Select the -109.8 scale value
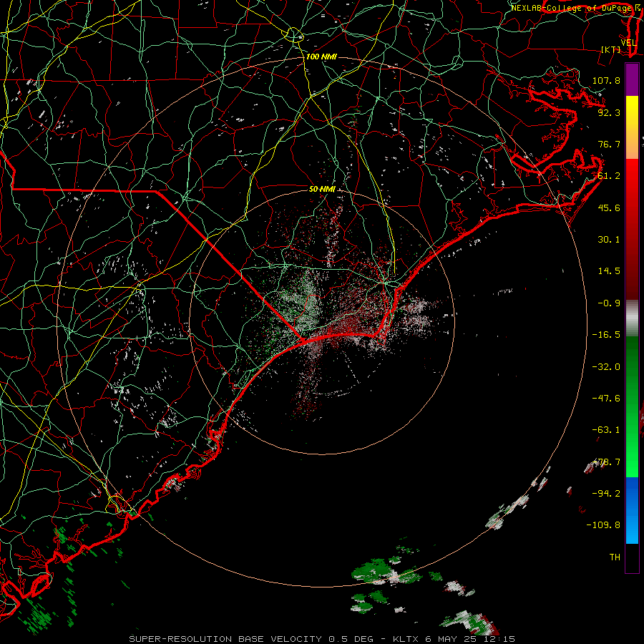The image size is (644, 644). tap(603, 525)
